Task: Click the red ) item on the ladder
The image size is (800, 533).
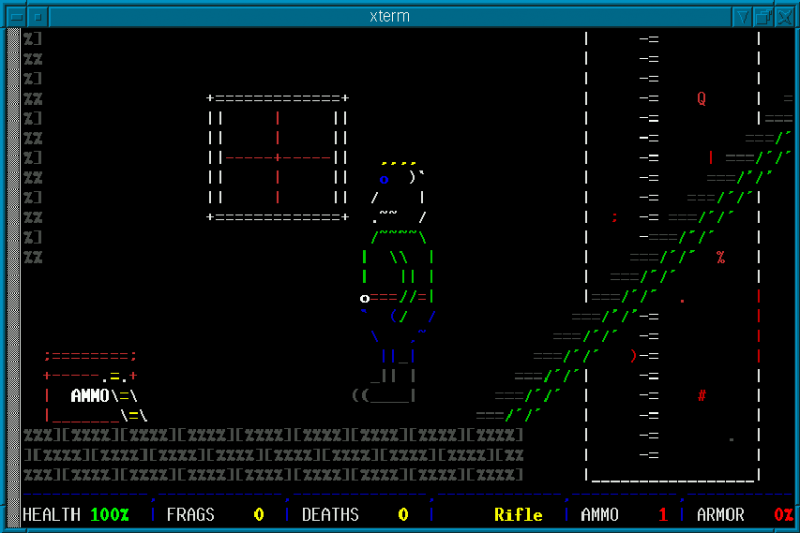Action: pyautogui.click(x=633, y=356)
